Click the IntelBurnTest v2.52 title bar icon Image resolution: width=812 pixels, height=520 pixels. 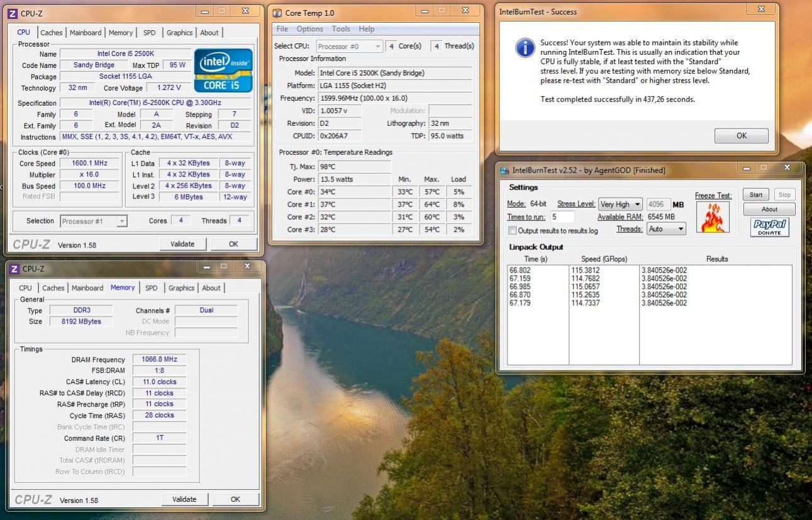click(x=504, y=170)
